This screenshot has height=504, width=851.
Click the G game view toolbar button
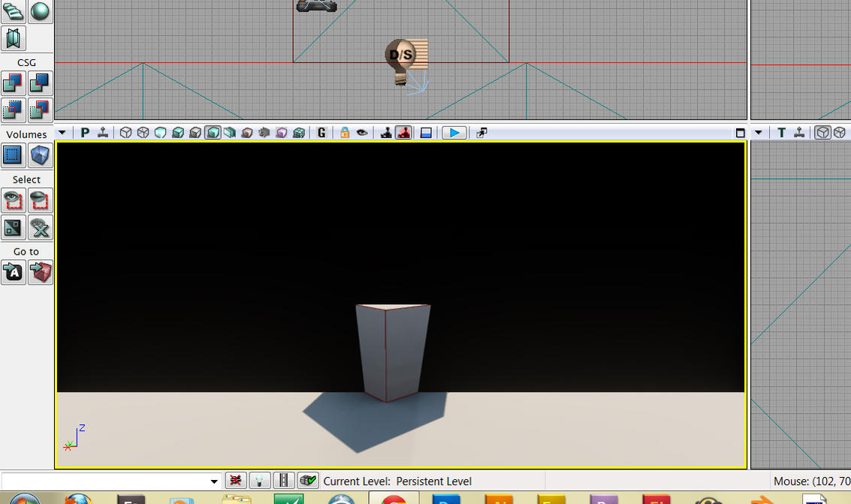click(x=321, y=132)
